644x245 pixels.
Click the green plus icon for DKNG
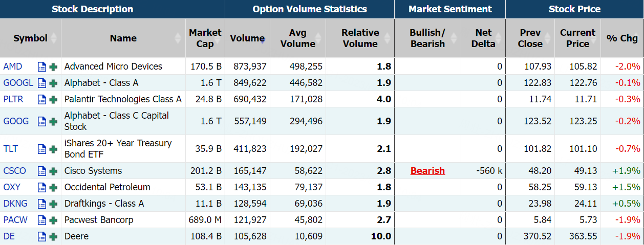pyautogui.click(x=53, y=204)
